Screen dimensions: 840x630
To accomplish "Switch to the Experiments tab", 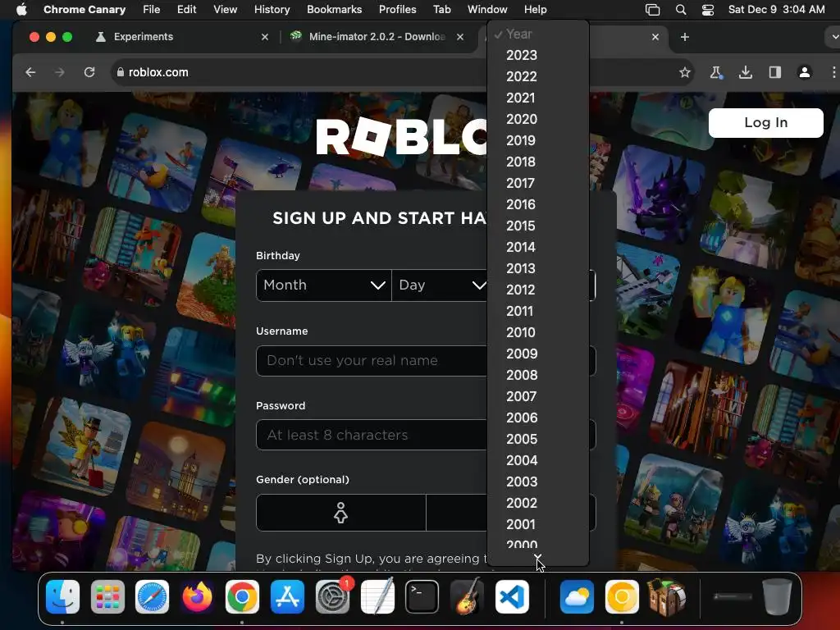I will pos(144,37).
